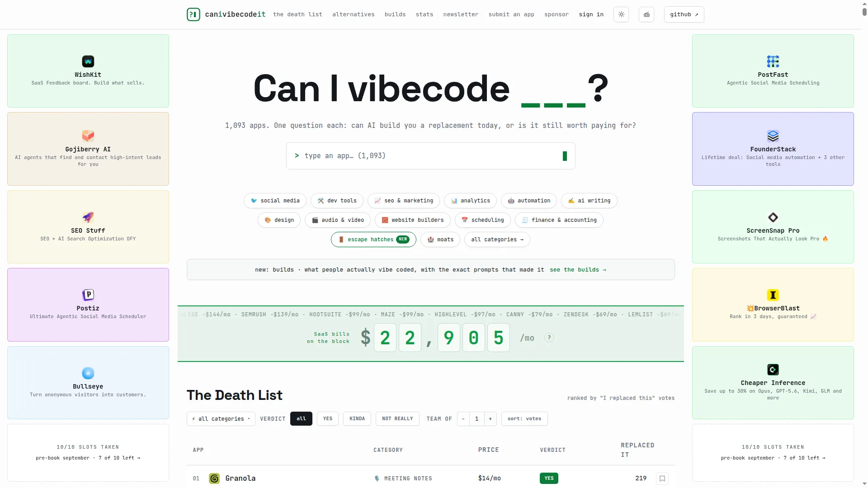This screenshot has width=868, height=488.
Task: Click BrowserBlast yellow icon
Action: [773, 295]
